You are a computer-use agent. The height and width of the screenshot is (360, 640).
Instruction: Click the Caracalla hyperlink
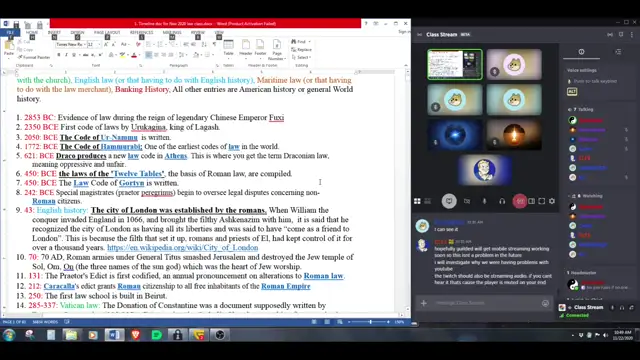click(x=59, y=286)
